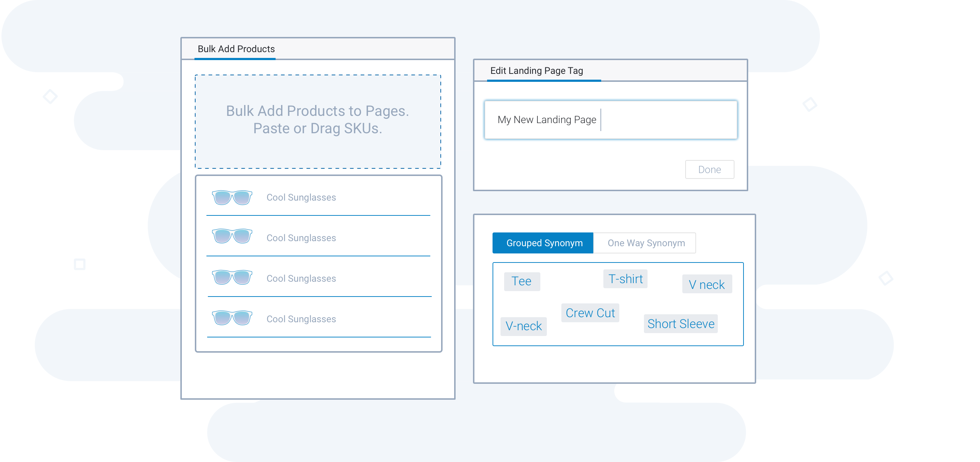
Task: Click the grouped synonym container box
Action: [618, 303]
